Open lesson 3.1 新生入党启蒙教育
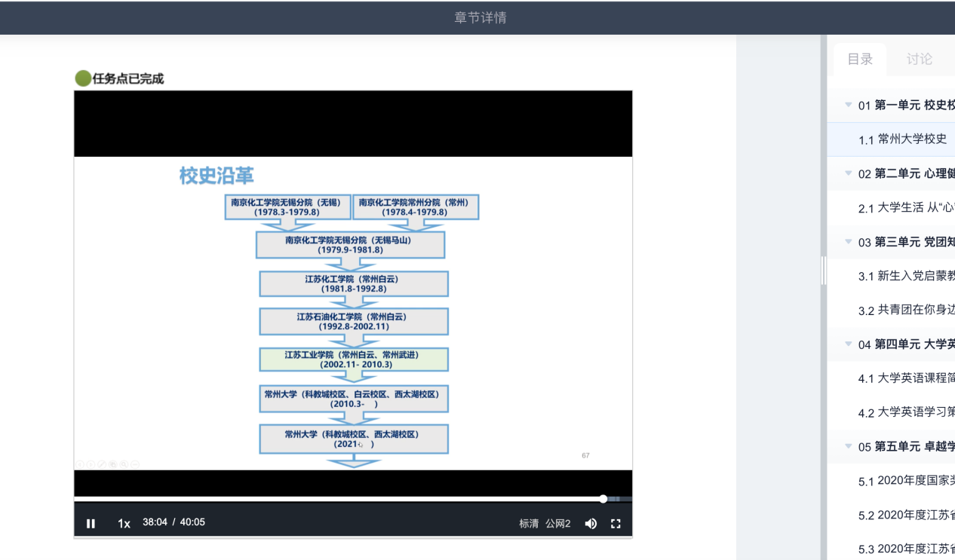This screenshot has height=560, width=955. (x=905, y=276)
